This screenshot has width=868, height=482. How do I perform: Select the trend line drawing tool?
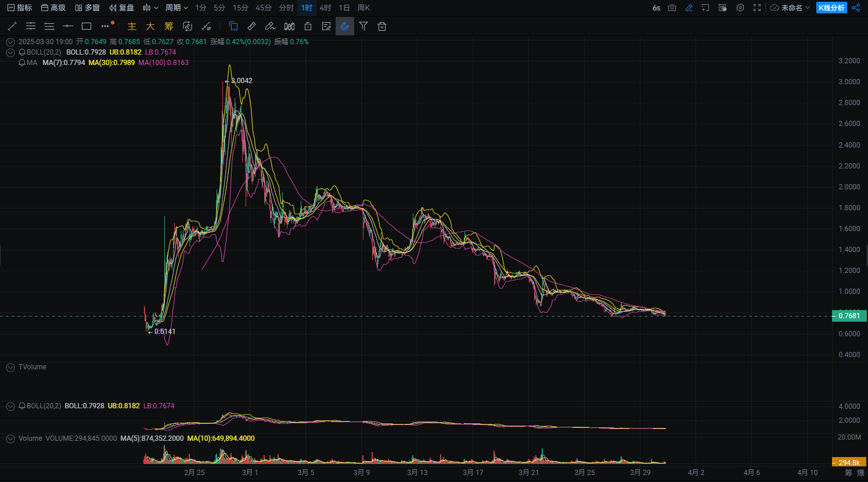point(12,26)
